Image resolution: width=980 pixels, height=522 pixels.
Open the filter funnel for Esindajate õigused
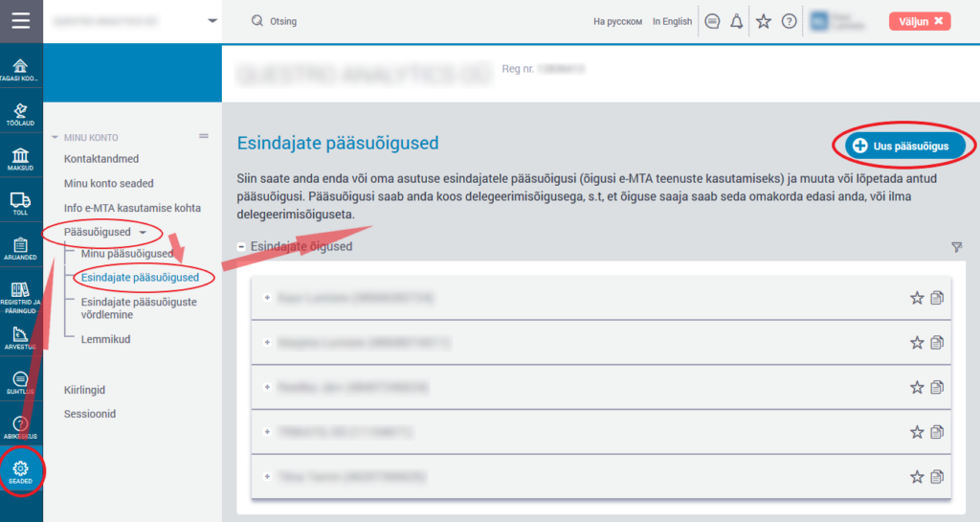957,247
